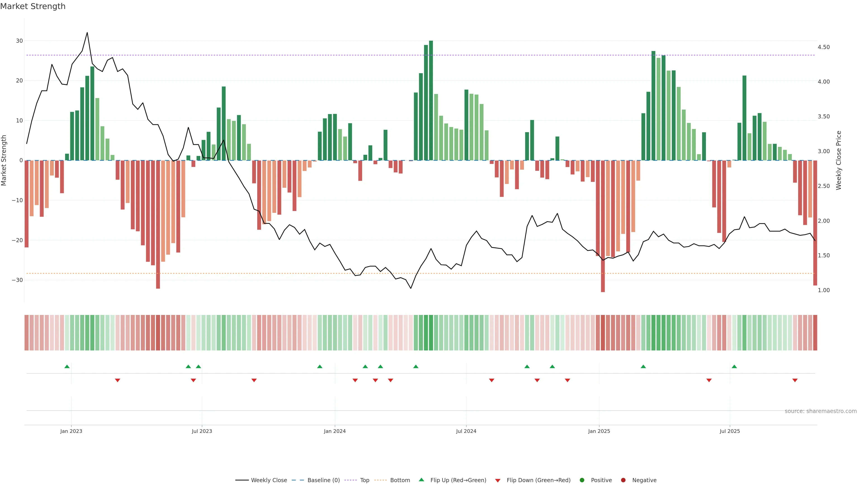This screenshot has height=488, width=868.
Task: Click the Flip Down red triangle legend icon
Action: [x=498, y=481]
